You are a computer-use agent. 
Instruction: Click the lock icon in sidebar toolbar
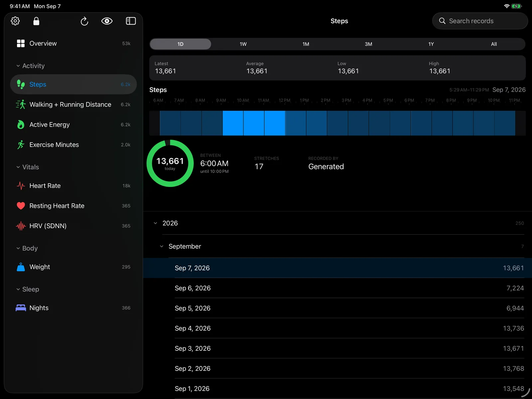point(36,21)
